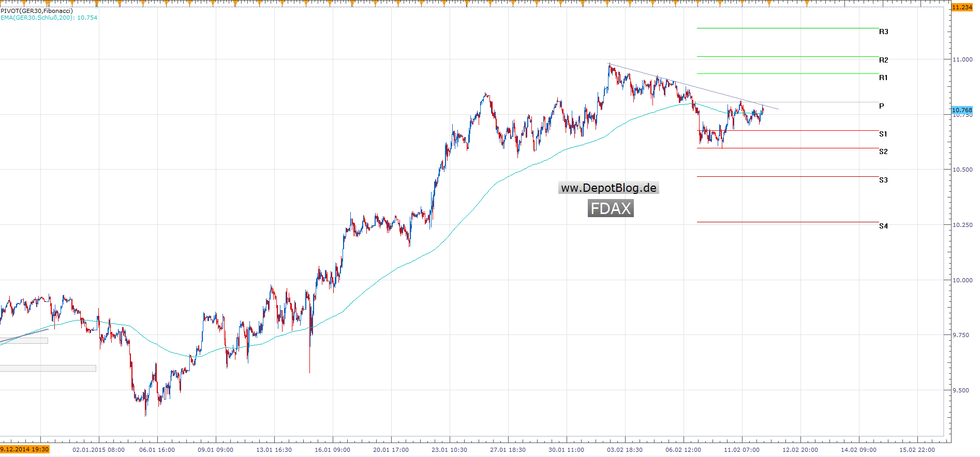The image size is (980, 457).
Task: Select the PIVOT(GER30,Fibonacci) indicator label
Action: [37, 11]
